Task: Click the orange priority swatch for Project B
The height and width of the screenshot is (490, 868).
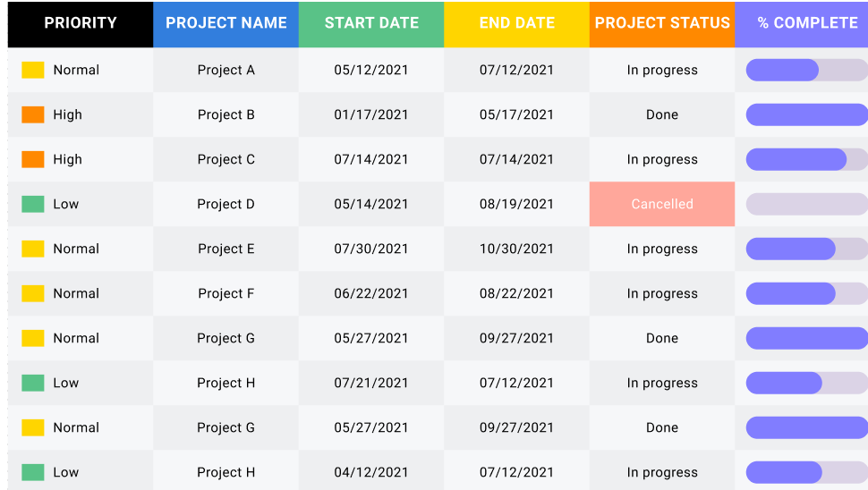Action: [x=32, y=114]
